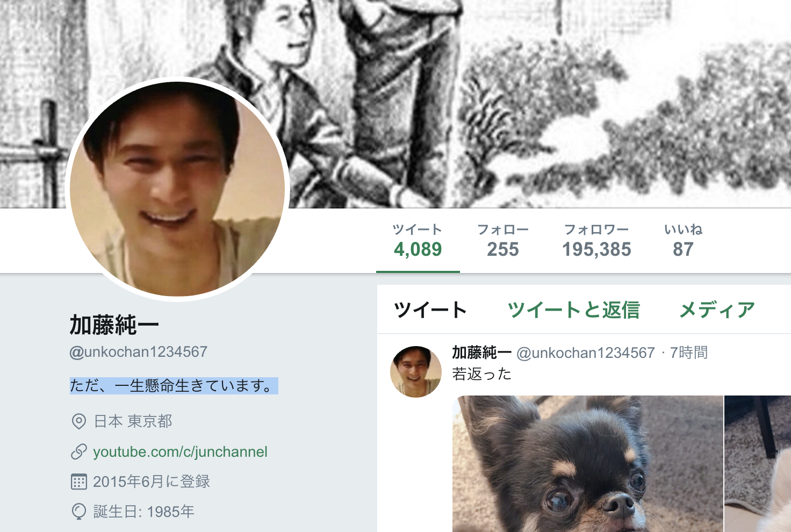The image size is (791, 532).
Task: Open the second partially visible tweet photo
Action: (758, 464)
